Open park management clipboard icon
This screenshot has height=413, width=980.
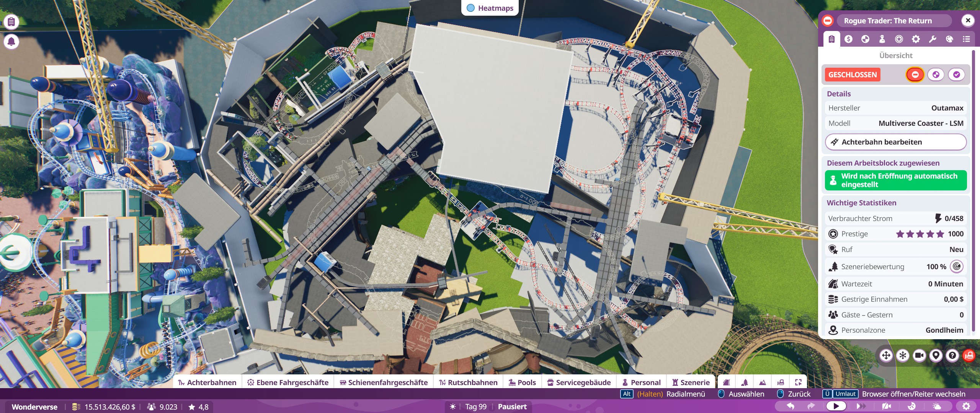coord(11,22)
